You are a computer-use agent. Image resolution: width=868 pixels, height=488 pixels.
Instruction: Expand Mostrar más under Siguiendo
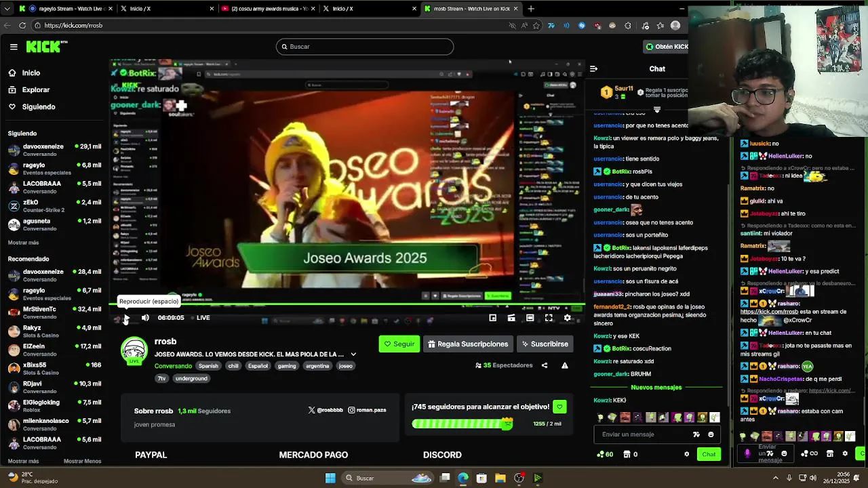(x=23, y=243)
